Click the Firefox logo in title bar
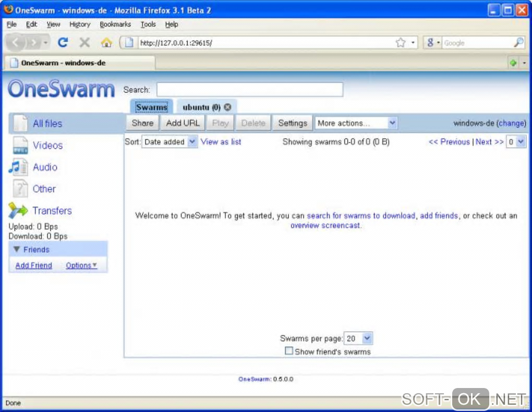Viewport: 532px width, 412px height. 8,9
